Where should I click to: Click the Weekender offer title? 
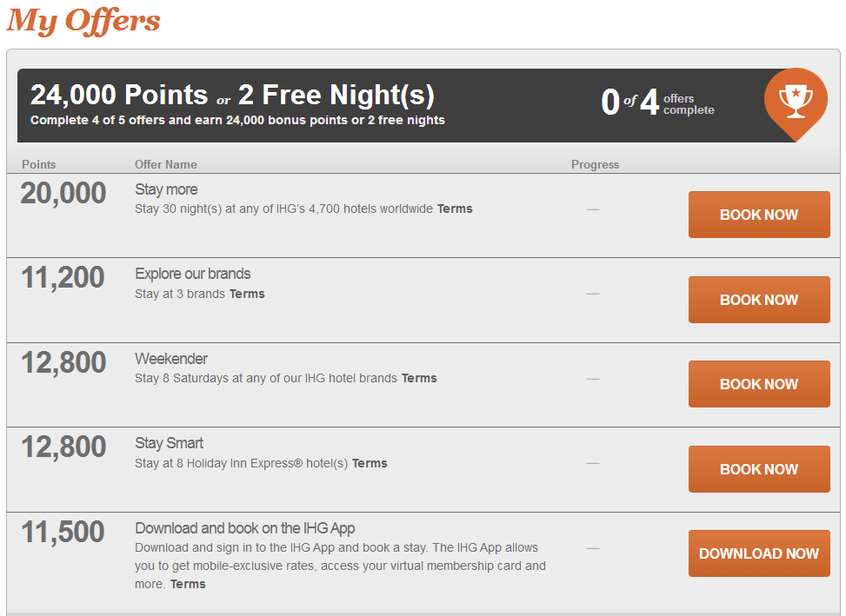[x=171, y=359]
